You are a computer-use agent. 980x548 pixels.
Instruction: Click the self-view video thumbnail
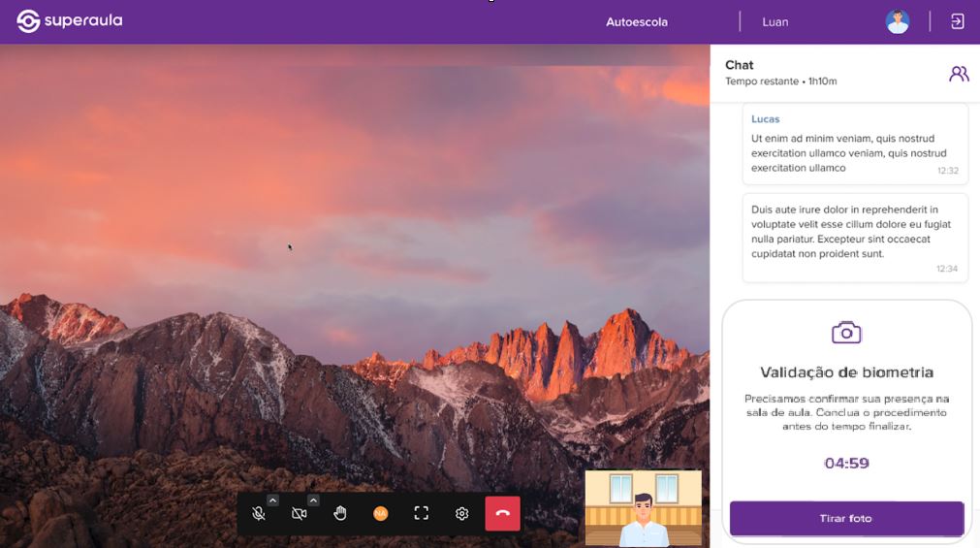point(643,508)
